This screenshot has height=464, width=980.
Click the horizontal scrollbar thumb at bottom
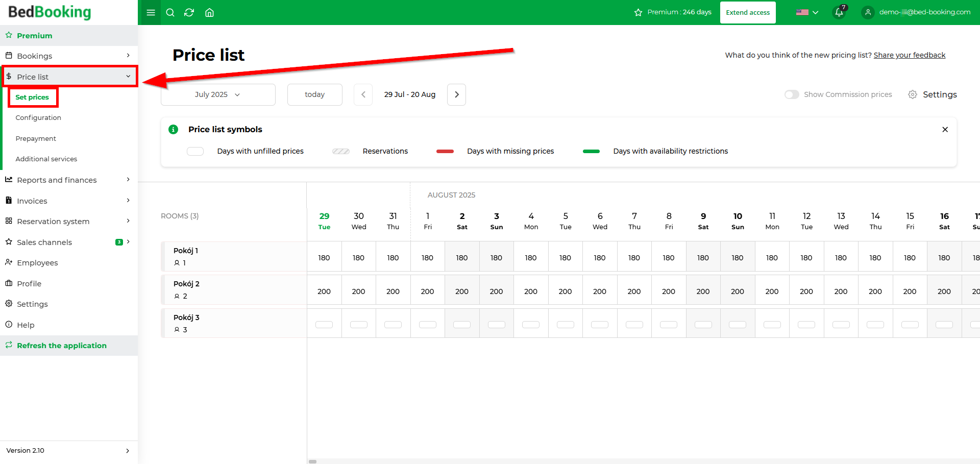(x=313, y=461)
